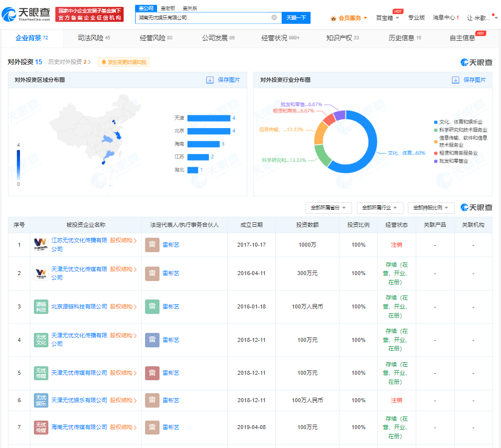The height and width of the screenshot is (448, 501).
Task: Open the 全部所属省份 dropdown filter
Action: [329, 207]
